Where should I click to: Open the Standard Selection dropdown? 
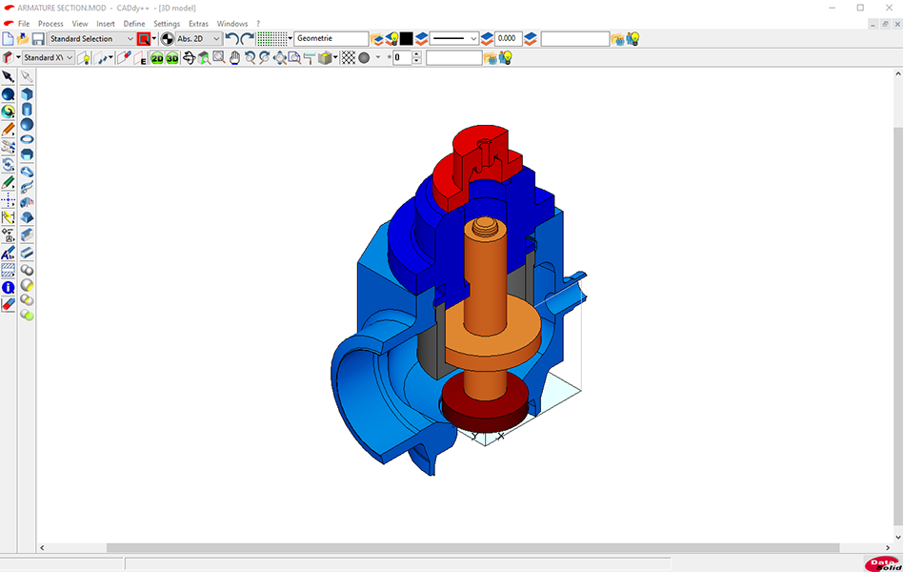90,39
